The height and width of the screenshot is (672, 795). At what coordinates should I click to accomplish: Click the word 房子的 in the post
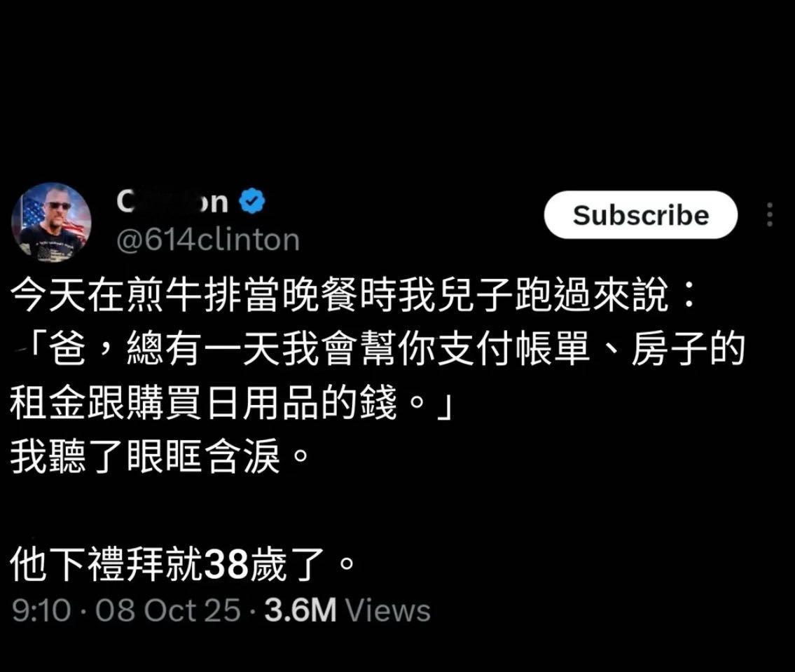[x=688, y=349]
